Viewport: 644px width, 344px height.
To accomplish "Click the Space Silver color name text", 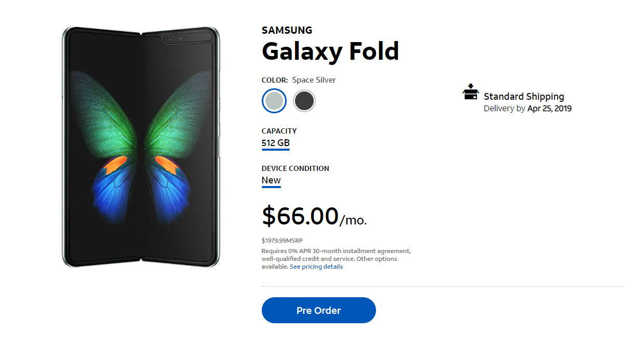I will tap(314, 80).
